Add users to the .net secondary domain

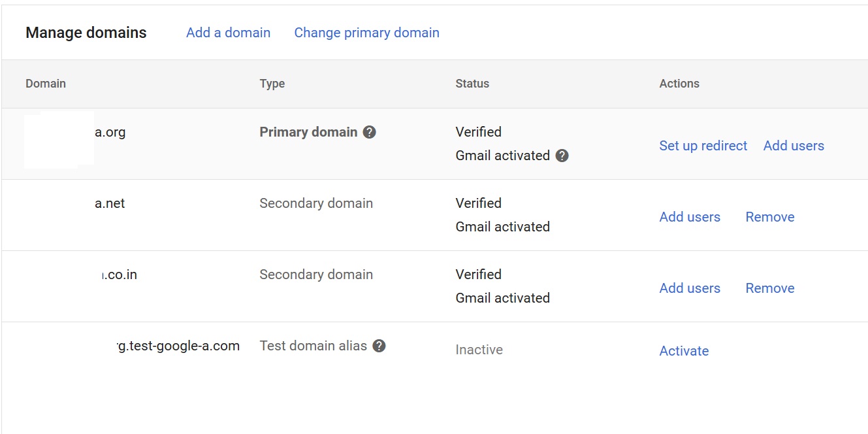pos(690,217)
